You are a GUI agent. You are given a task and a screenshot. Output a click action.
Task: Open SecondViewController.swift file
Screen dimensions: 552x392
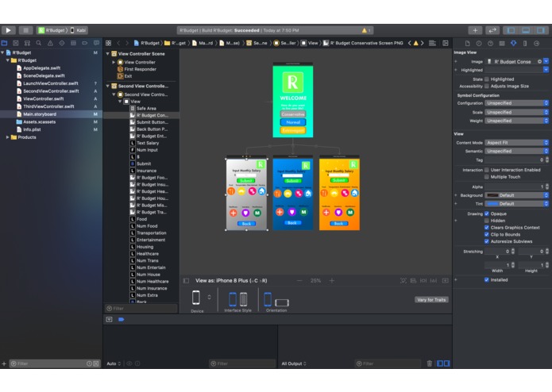(x=51, y=91)
